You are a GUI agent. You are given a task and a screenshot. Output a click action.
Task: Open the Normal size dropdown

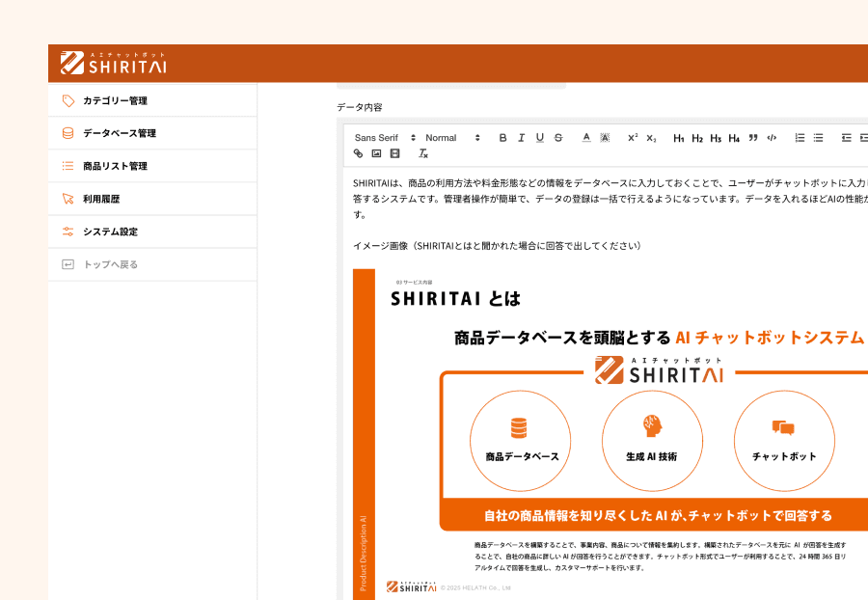tap(452, 138)
